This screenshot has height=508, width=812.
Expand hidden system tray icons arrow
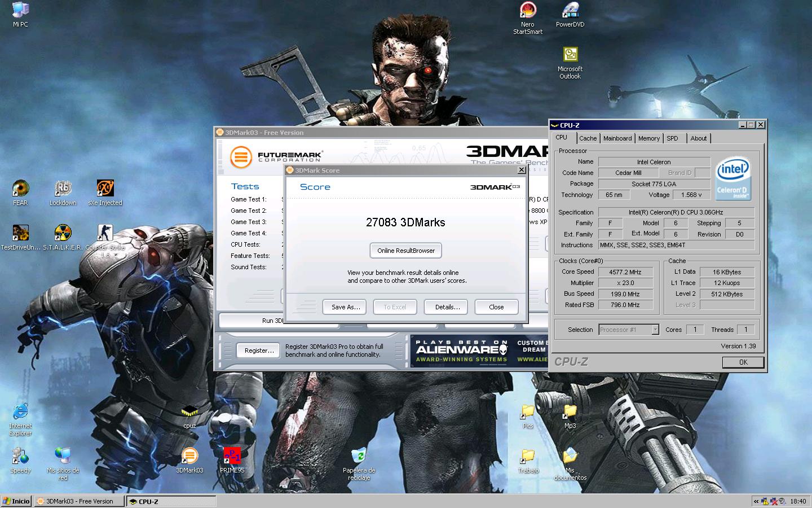tap(756, 501)
